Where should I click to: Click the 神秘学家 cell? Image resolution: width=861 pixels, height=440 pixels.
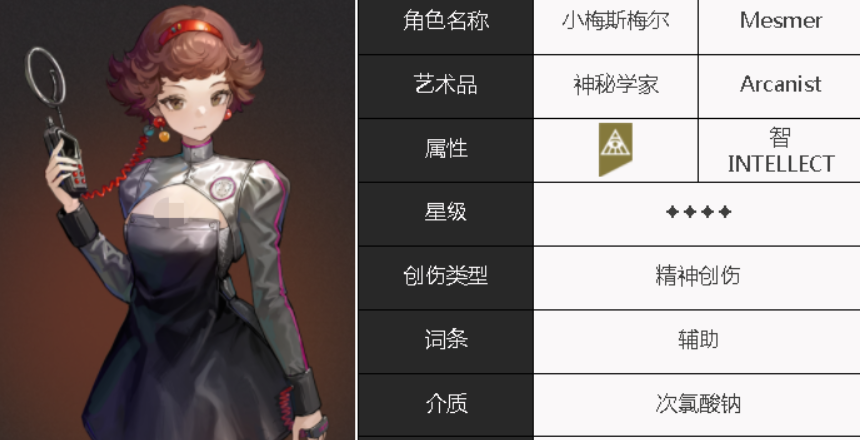coord(616,86)
